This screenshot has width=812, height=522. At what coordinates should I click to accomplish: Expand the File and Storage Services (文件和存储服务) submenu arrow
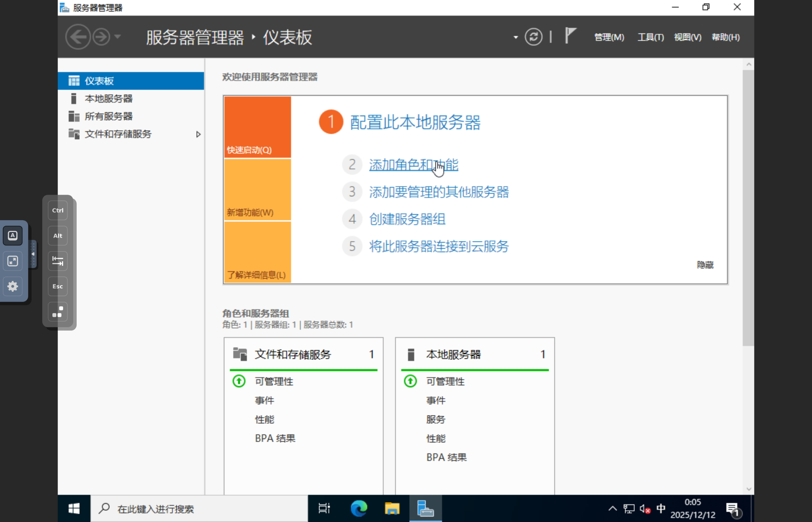tap(199, 134)
